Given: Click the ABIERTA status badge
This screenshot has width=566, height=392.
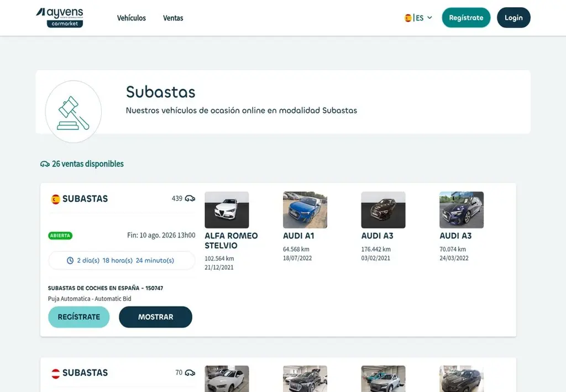Looking at the screenshot, I should pyautogui.click(x=60, y=236).
